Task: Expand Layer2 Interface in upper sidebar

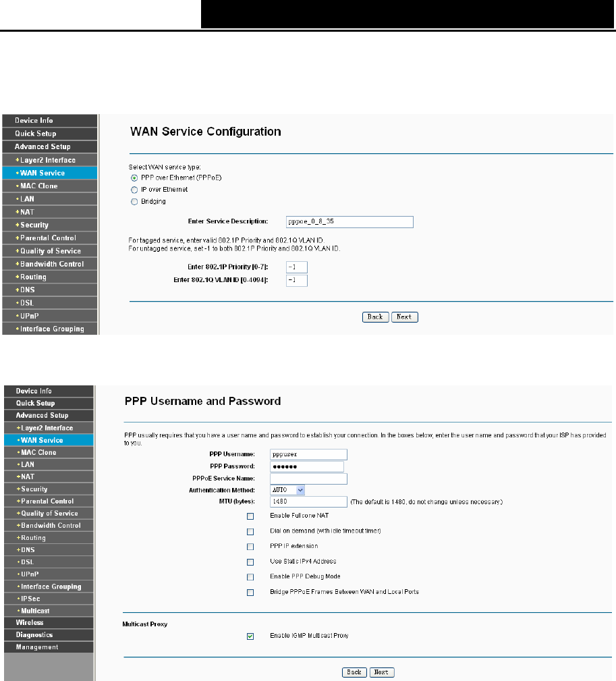Action: (x=49, y=160)
